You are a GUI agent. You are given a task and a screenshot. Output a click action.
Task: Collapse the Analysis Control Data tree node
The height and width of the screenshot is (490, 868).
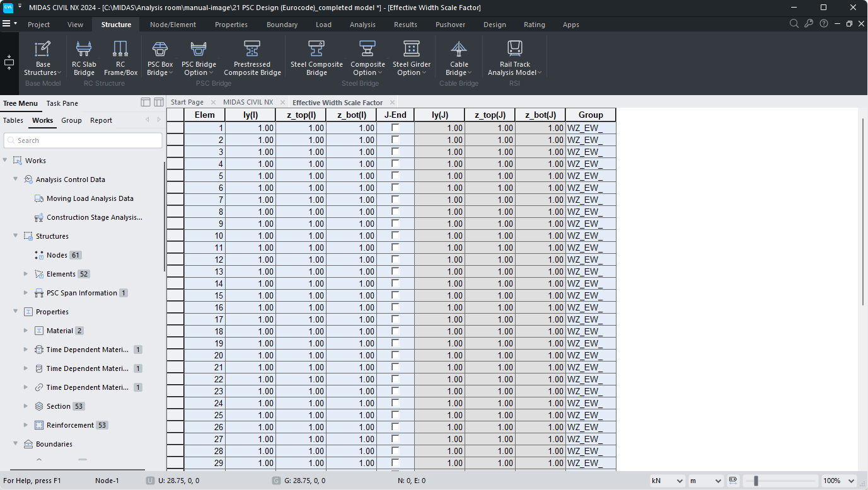pos(16,179)
